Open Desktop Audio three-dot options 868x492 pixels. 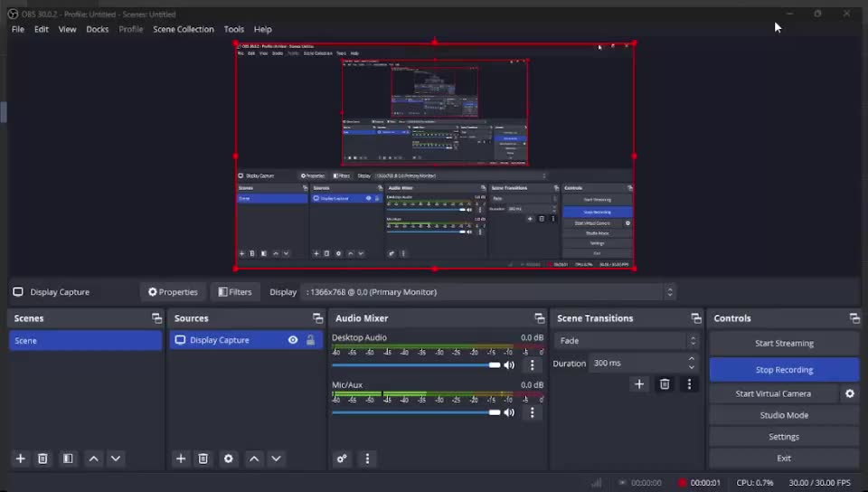(532, 364)
